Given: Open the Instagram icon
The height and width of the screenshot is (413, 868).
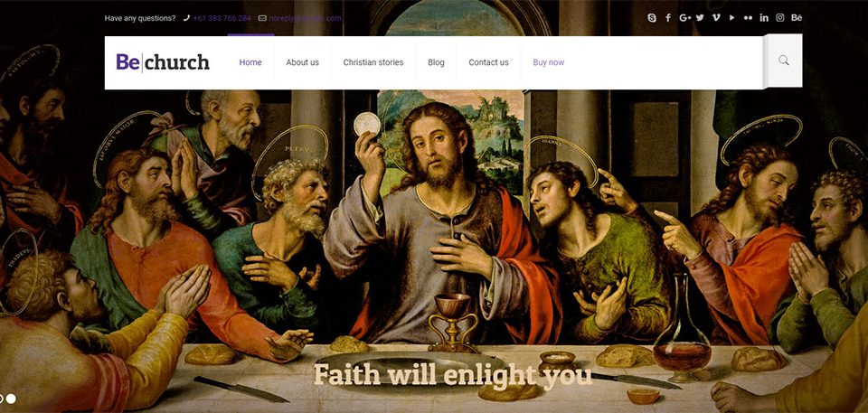Looking at the screenshot, I should pos(780,18).
